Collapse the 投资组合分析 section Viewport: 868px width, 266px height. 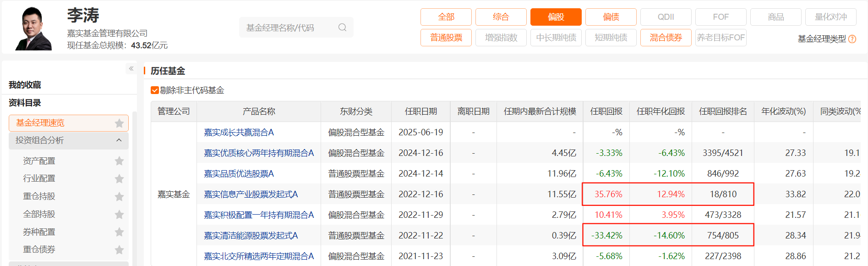tap(119, 140)
